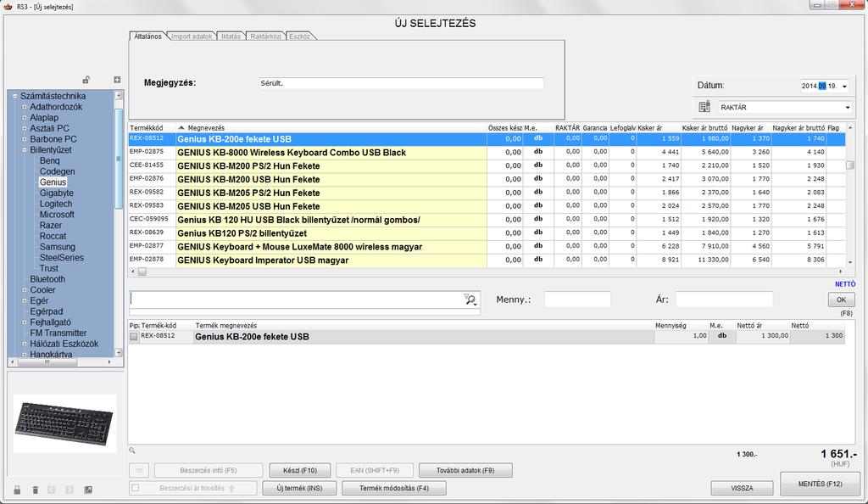Switch to the Eszköz tab
Image resolution: width=868 pixels, height=504 pixels.
(x=299, y=36)
